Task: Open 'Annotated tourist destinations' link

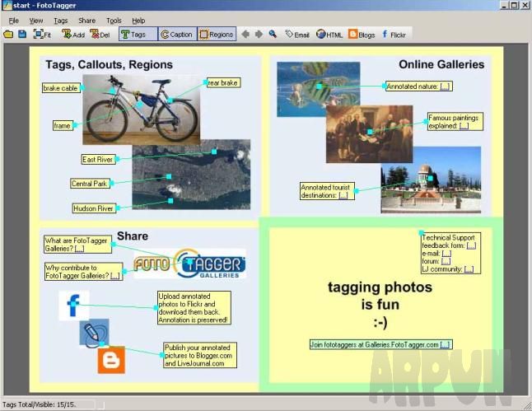Action: click(343, 195)
